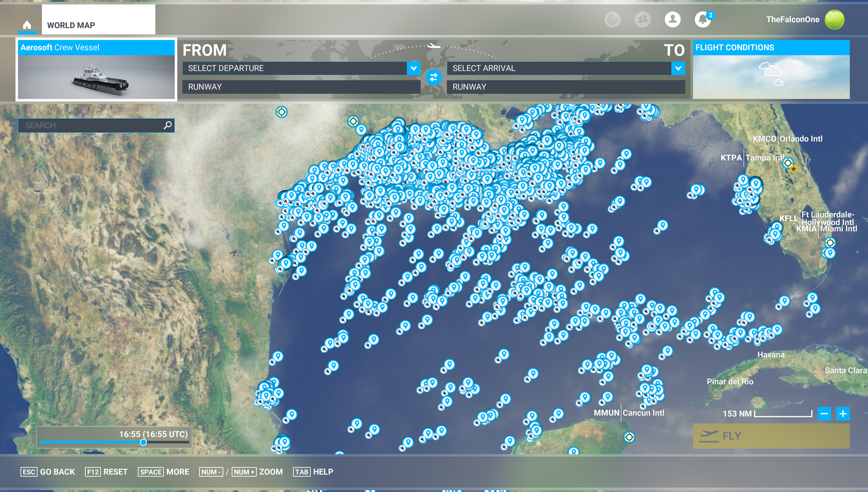Image resolution: width=868 pixels, height=492 pixels.
Task: Swap departure and arrival with arrows icon
Action: [434, 77]
